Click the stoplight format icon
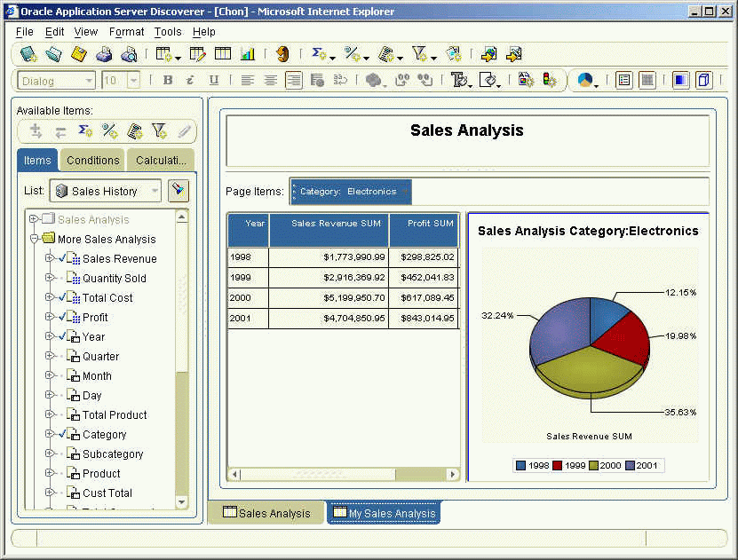The height and width of the screenshot is (560, 738). 549,81
